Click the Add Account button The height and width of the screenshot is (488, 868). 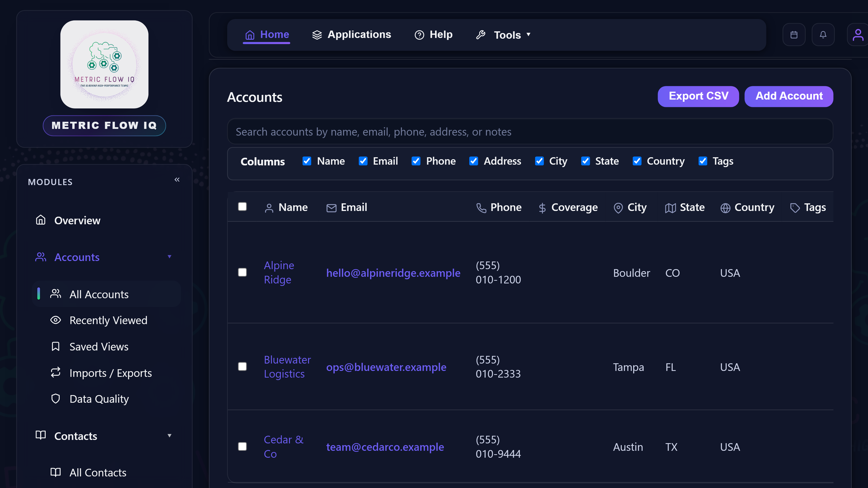tap(789, 96)
